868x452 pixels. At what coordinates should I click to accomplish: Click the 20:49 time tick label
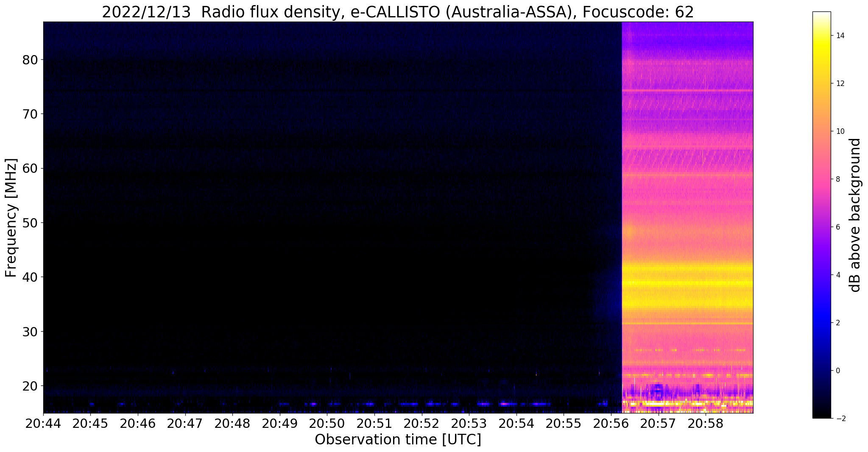[280, 423]
